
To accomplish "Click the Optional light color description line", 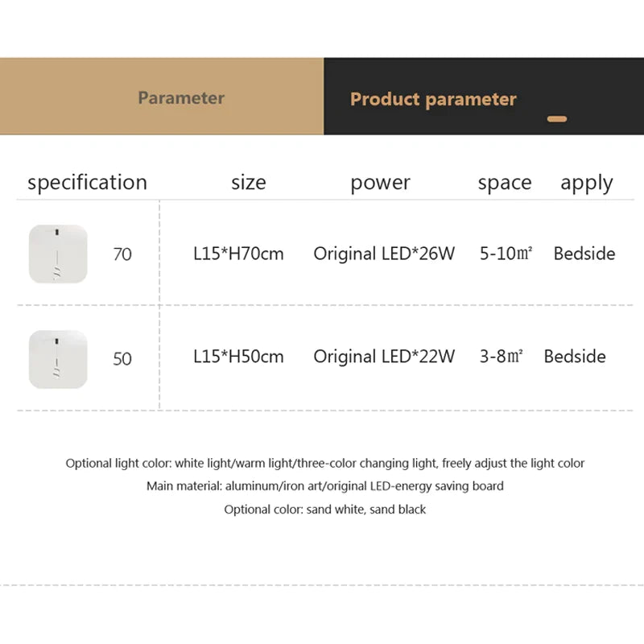I will [325, 464].
